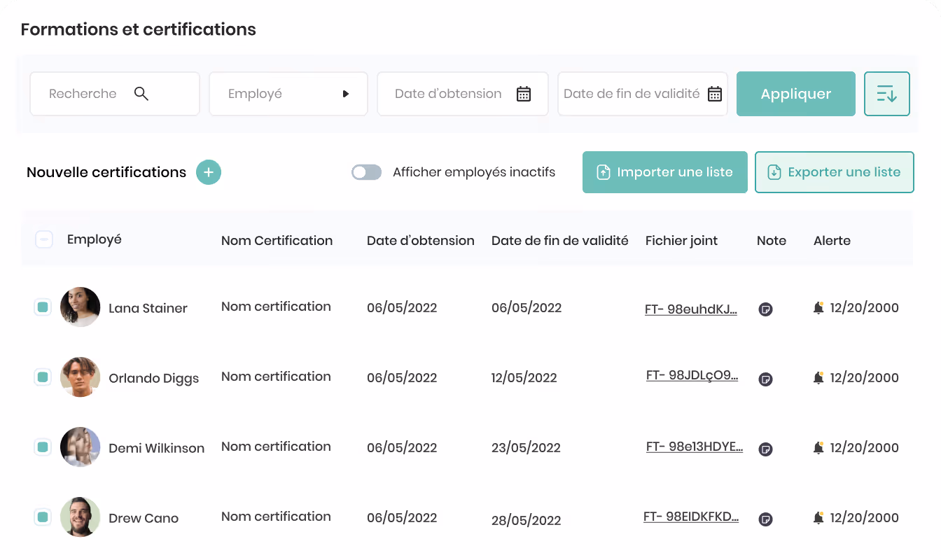The image size is (941, 560).
Task: Click the sort descending icon button
Action: pos(887,94)
